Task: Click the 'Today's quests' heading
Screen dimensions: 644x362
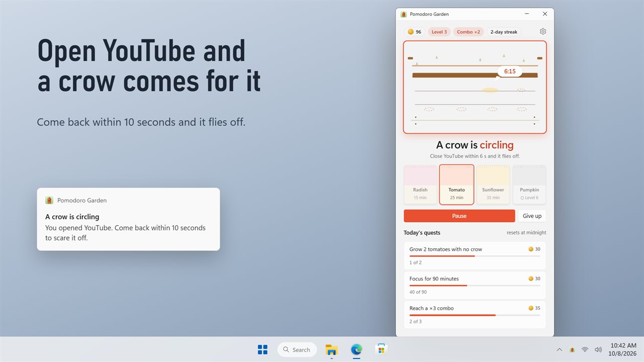Action: click(422, 233)
